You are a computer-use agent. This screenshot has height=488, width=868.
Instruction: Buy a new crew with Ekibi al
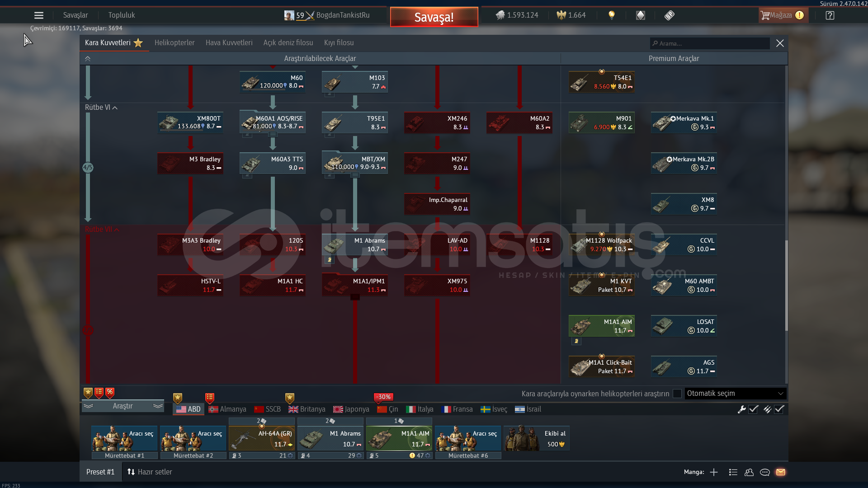[x=537, y=438]
